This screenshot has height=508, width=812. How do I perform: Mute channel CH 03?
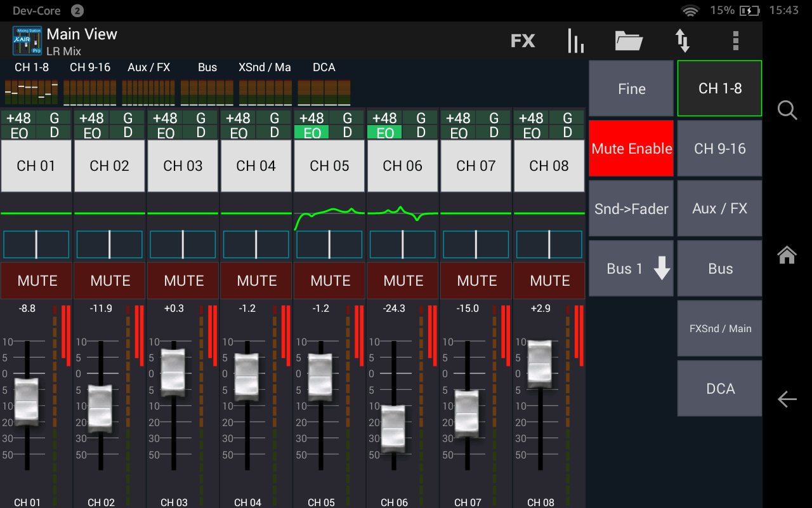coord(183,281)
